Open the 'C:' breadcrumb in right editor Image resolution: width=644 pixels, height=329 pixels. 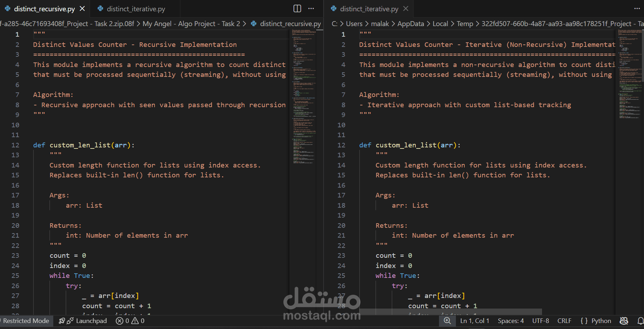coord(335,24)
